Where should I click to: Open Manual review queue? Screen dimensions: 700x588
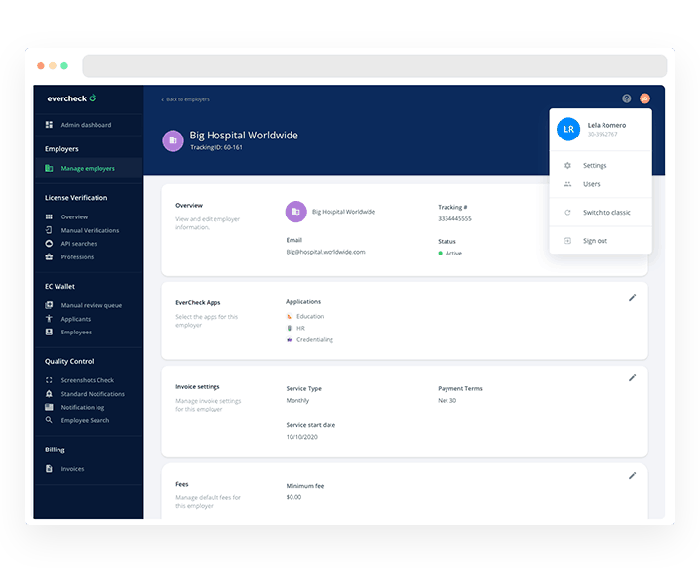91,306
